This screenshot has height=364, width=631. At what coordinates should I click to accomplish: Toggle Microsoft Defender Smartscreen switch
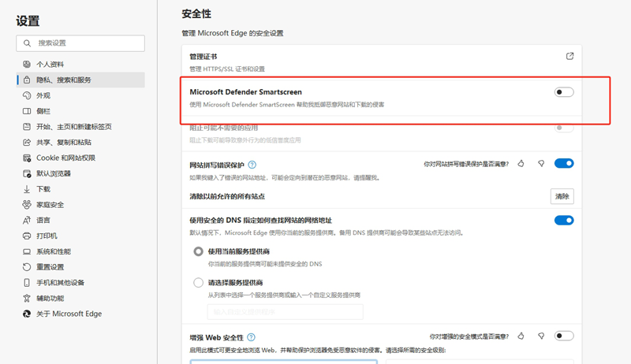coord(564,92)
